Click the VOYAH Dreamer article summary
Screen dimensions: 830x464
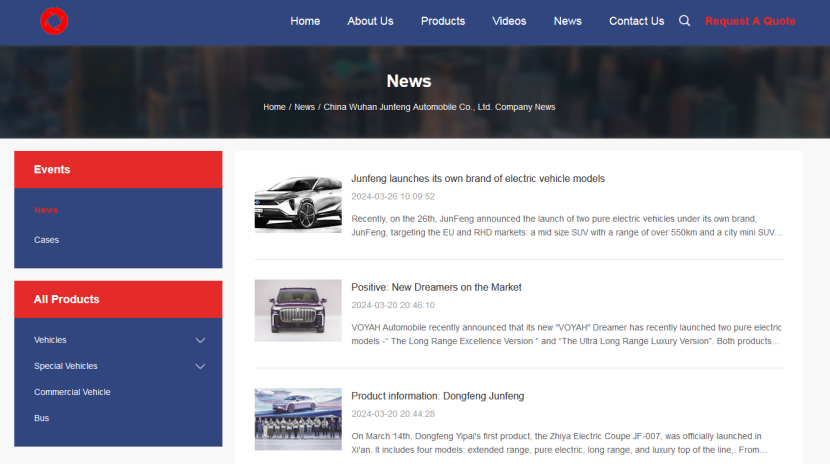[566, 334]
